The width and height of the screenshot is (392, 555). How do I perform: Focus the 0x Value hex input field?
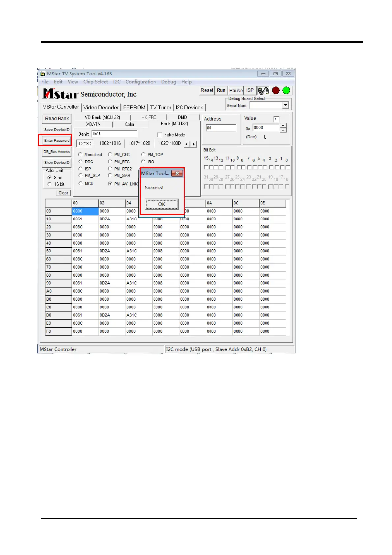pos(266,128)
